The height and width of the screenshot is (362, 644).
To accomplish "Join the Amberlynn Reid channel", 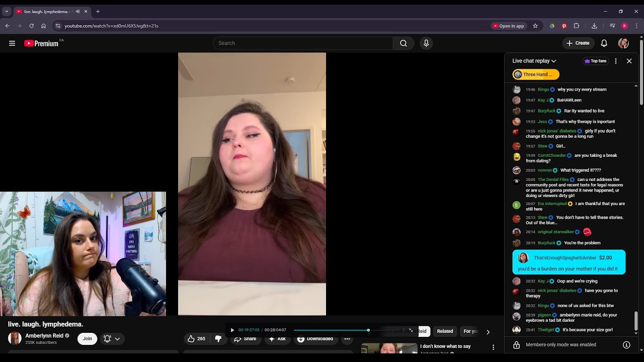I will point(87,339).
